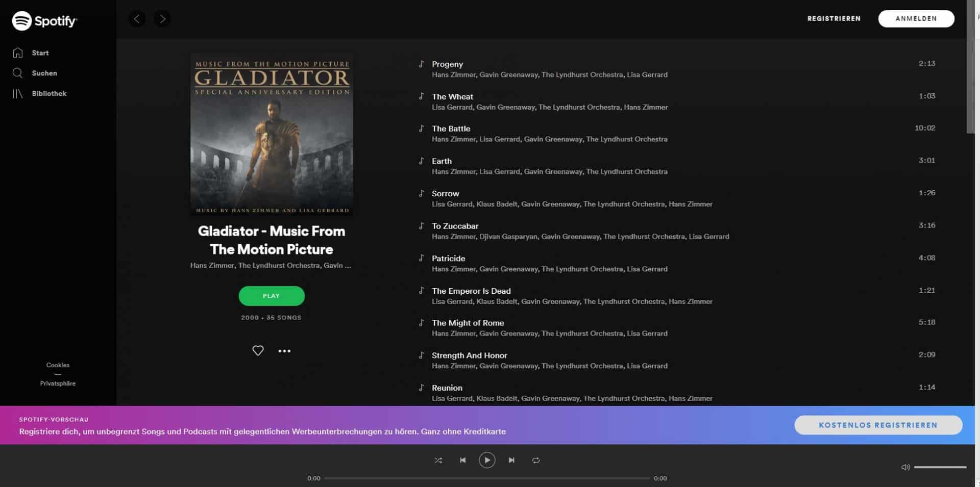Screen dimensions: 980x487
Task: Mute with the speaker icon
Action: [905, 467]
